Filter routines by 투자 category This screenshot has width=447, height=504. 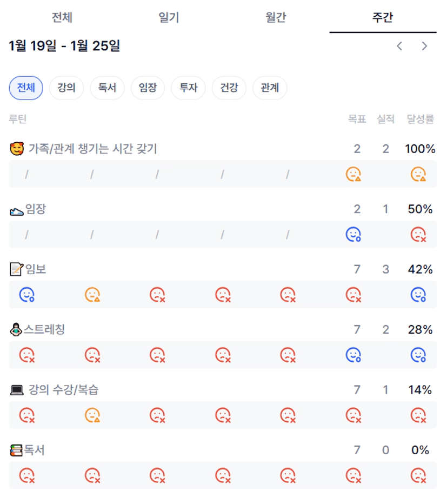188,88
